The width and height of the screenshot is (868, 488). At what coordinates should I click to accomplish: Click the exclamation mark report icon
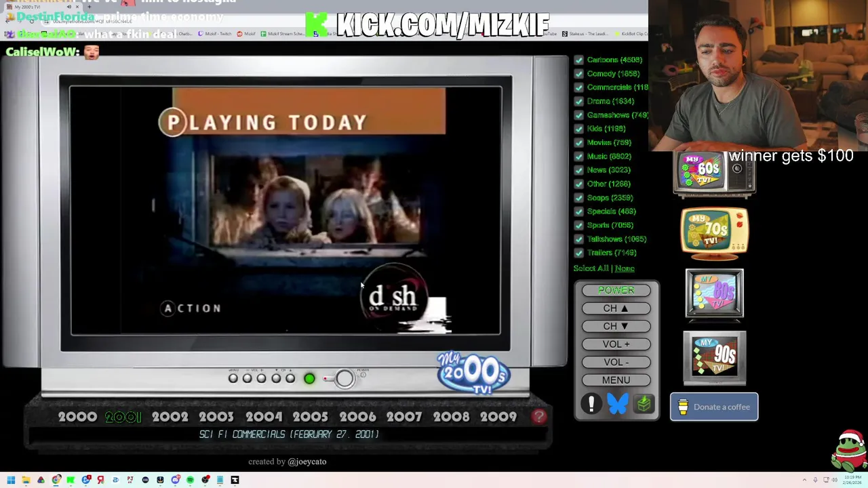pos(591,404)
